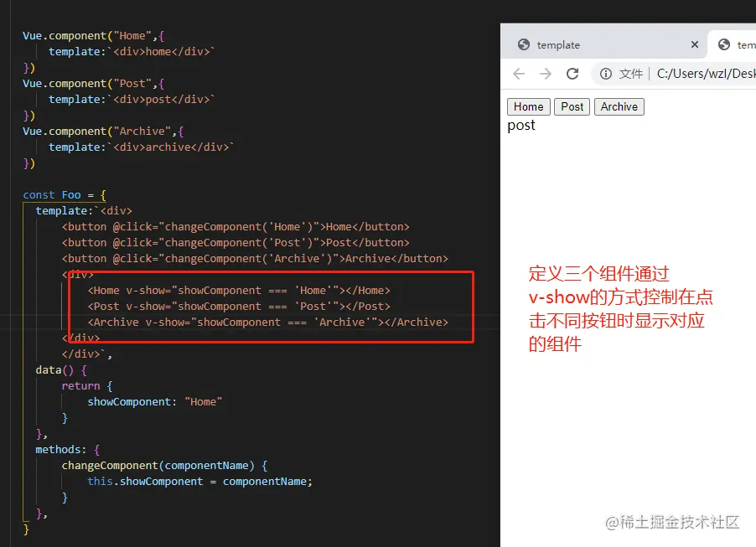The image size is (756, 547).
Task: Click the template line with <div>archive</div>
Action: [x=142, y=147]
